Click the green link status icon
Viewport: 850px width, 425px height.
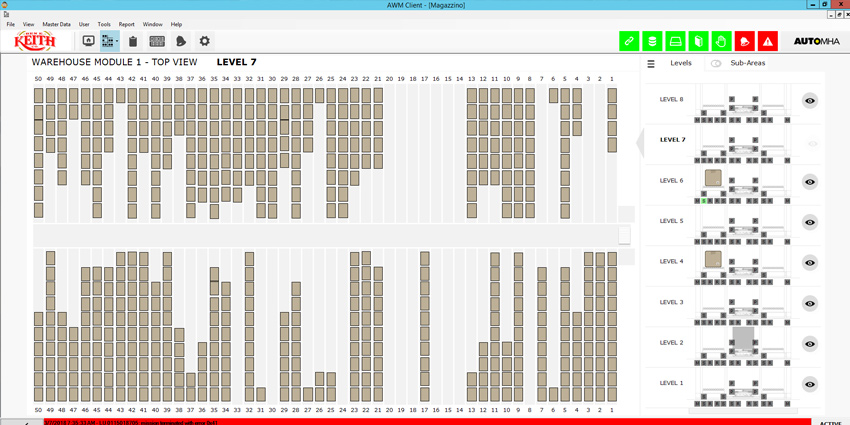[x=629, y=41]
